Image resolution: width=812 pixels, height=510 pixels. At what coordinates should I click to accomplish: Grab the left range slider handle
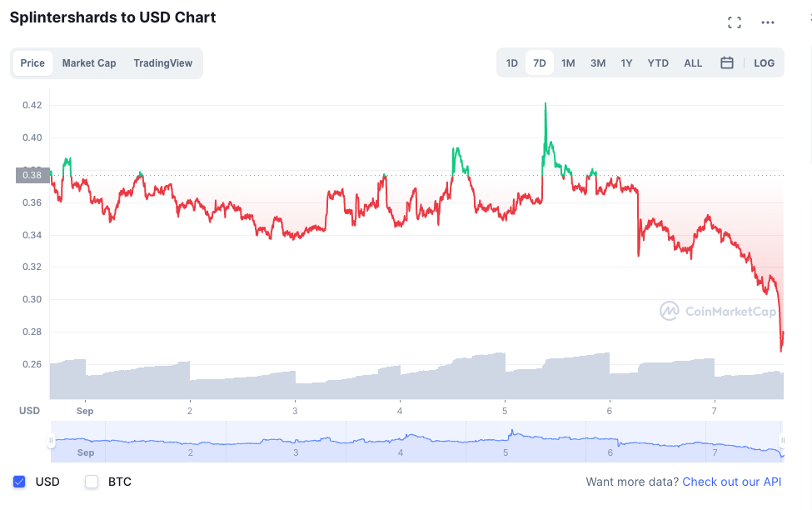click(x=51, y=441)
